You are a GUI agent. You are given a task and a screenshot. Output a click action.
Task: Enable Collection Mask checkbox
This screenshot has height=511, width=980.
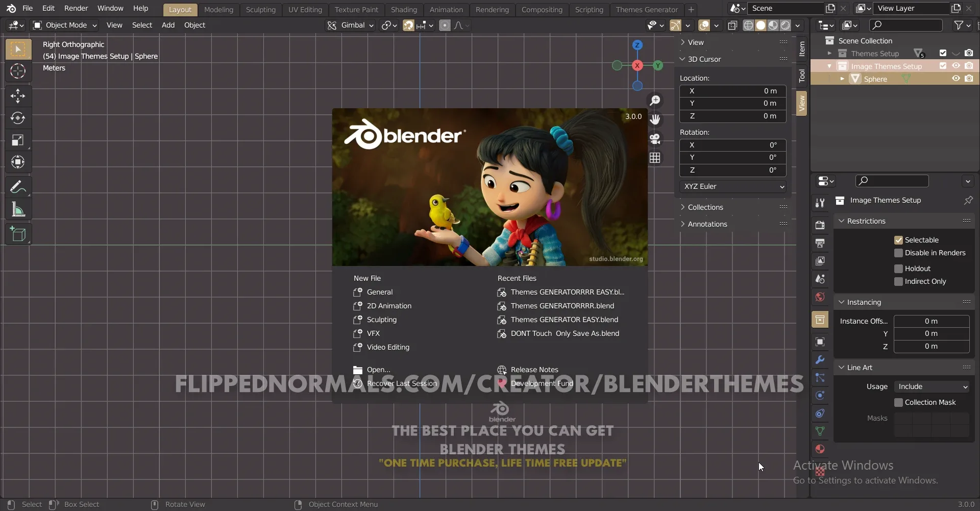click(x=898, y=402)
